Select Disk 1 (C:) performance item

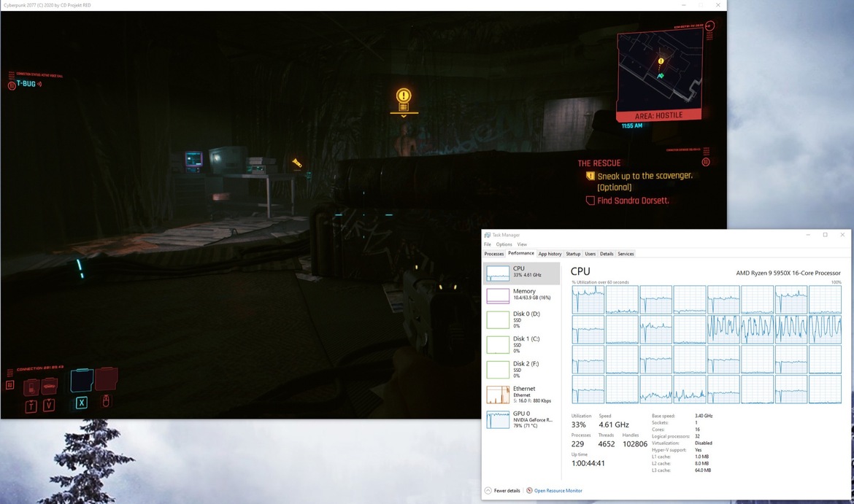click(x=521, y=344)
